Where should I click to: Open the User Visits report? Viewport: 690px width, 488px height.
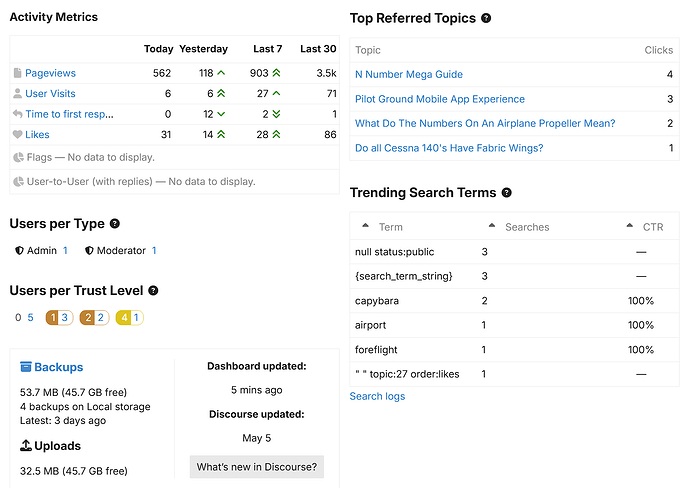pyautogui.click(x=50, y=93)
